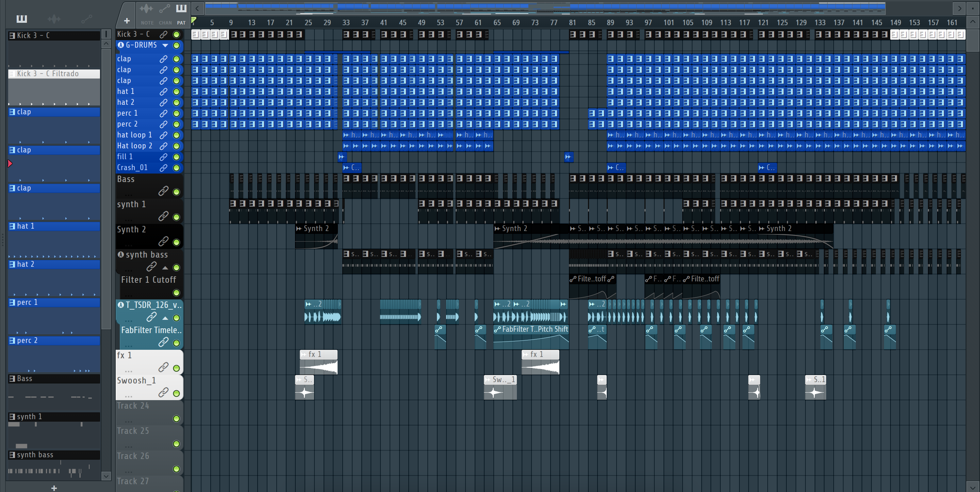Viewport: 980px width, 492px height.
Task: Click the Synth 2 long clip at bar 121
Action: click(x=796, y=236)
